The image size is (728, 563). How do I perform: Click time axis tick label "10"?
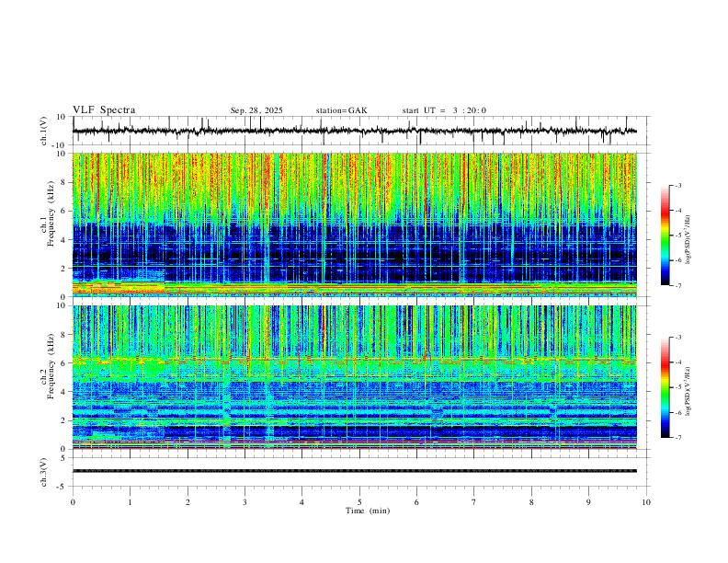point(646,502)
